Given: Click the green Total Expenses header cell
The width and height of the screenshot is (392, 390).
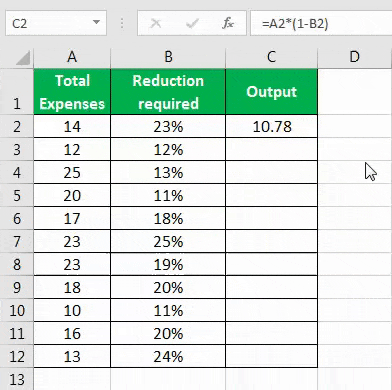Looking at the screenshot, I should click(72, 92).
